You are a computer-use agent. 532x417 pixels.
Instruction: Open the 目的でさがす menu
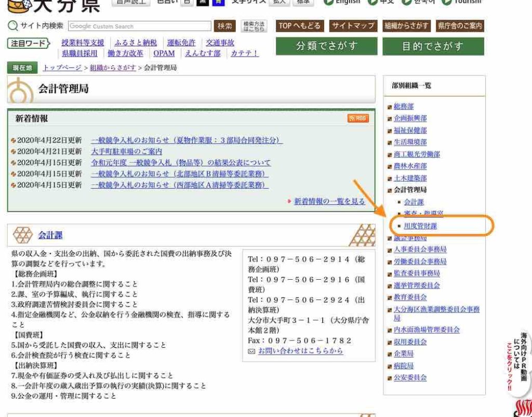[x=433, y=46]
